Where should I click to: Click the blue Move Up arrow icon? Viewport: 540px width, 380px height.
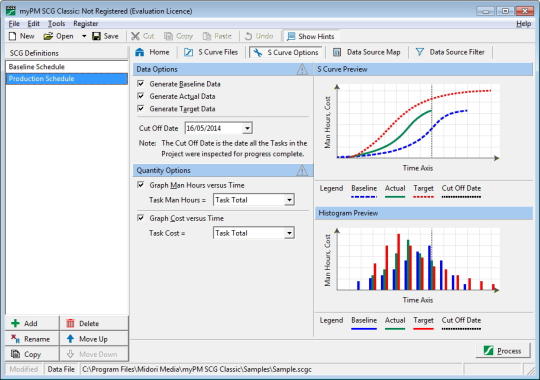(70, 339)
